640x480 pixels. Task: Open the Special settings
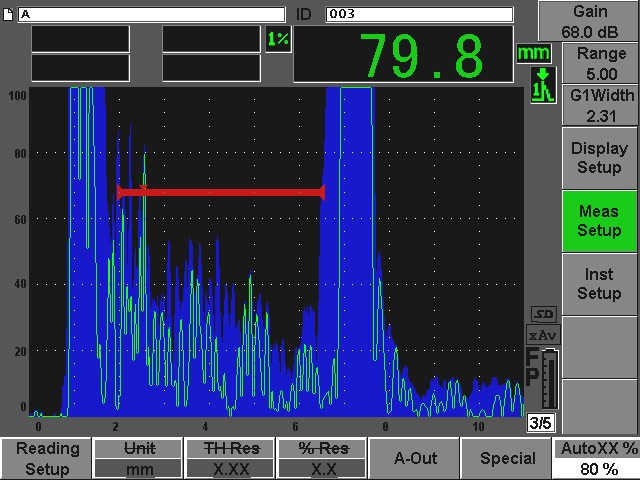tap(507, 458)
